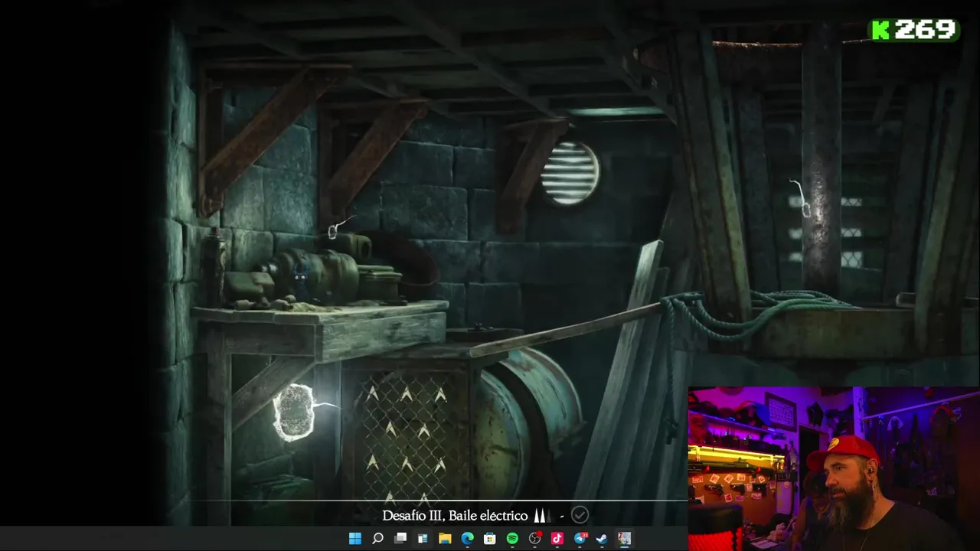Open File Explorer from taskbar
This screenshot has height=551, width=980.
click(x=445, y=539)
